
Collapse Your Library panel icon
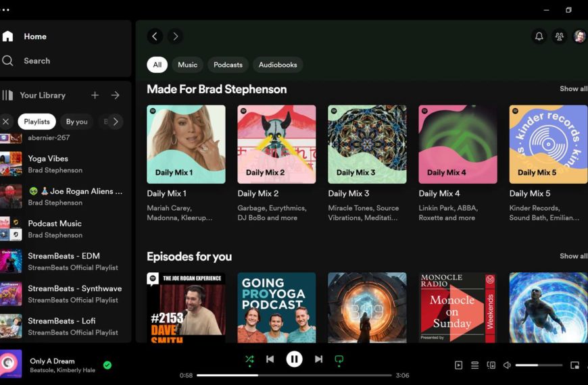coord(7,95)
